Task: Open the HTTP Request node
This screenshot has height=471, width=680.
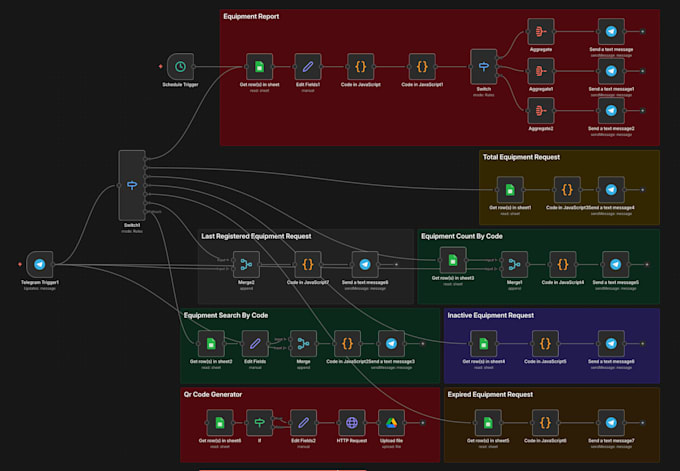Action: click(352, 422)
